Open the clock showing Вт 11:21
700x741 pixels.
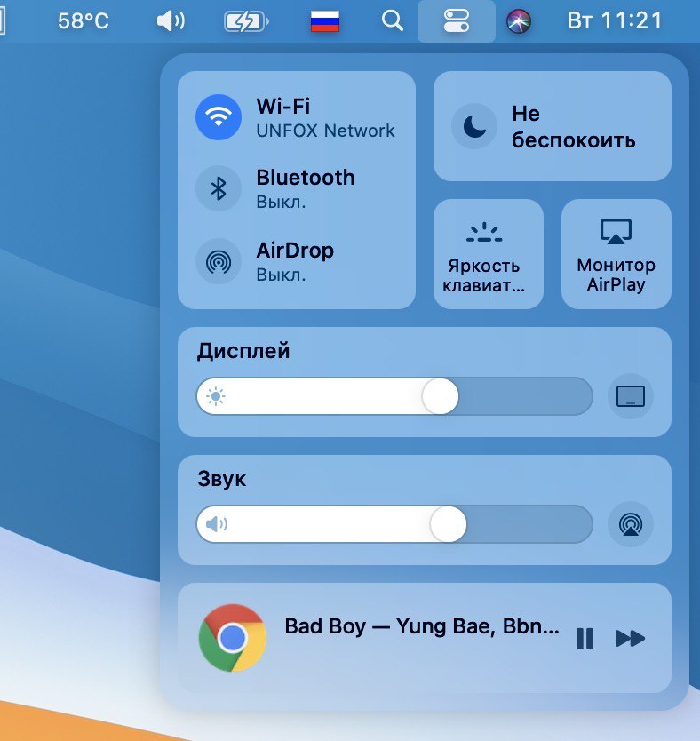pos(615,20)
